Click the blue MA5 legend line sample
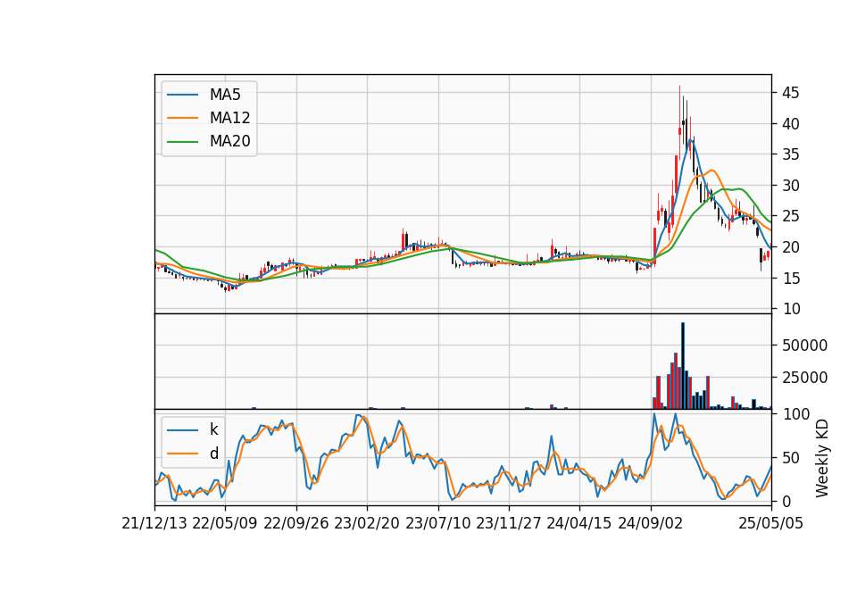 pos(182,95)
